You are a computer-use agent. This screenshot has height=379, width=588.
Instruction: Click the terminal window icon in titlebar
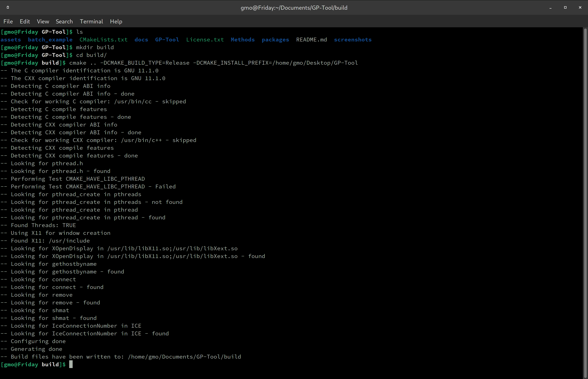(8, 7)
